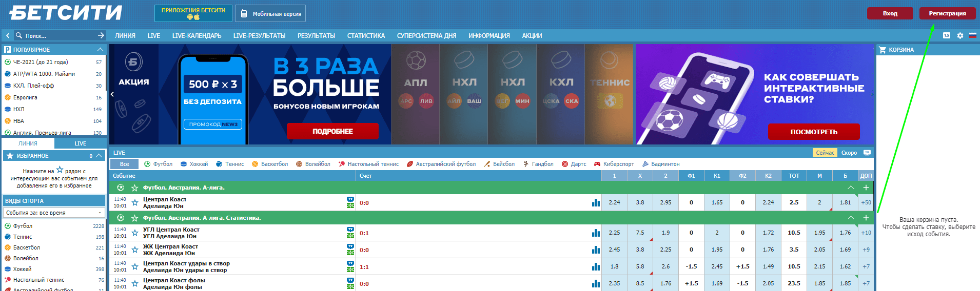Screen dimensions: 980x291
Task: Switch live filter to Сейчас
Action: 825,153
